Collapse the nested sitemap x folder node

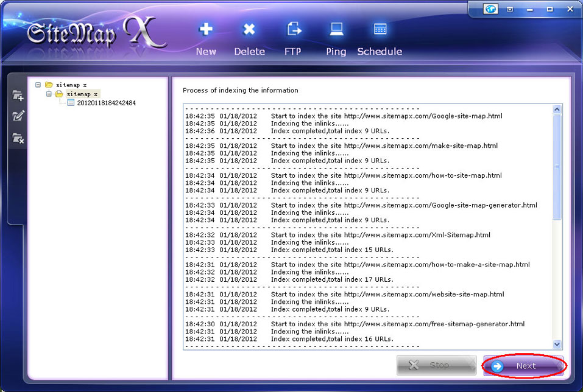tap(49, 94)
